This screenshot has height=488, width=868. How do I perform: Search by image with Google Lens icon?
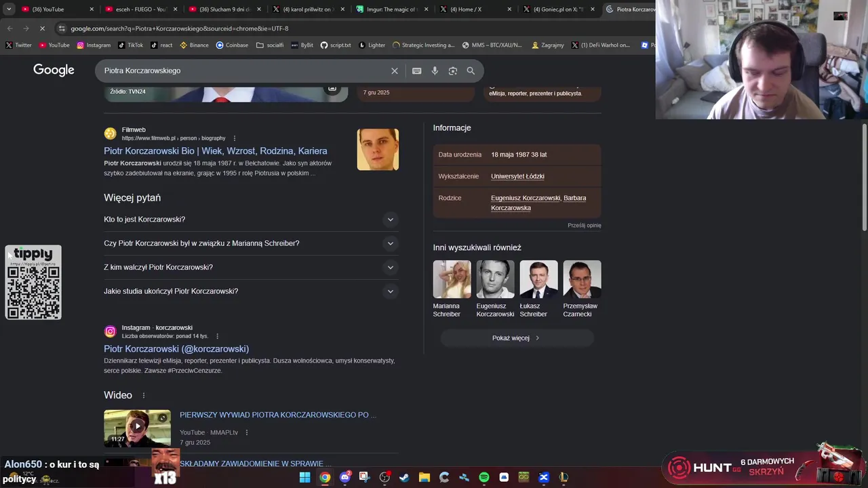click(x=453, y=70)
